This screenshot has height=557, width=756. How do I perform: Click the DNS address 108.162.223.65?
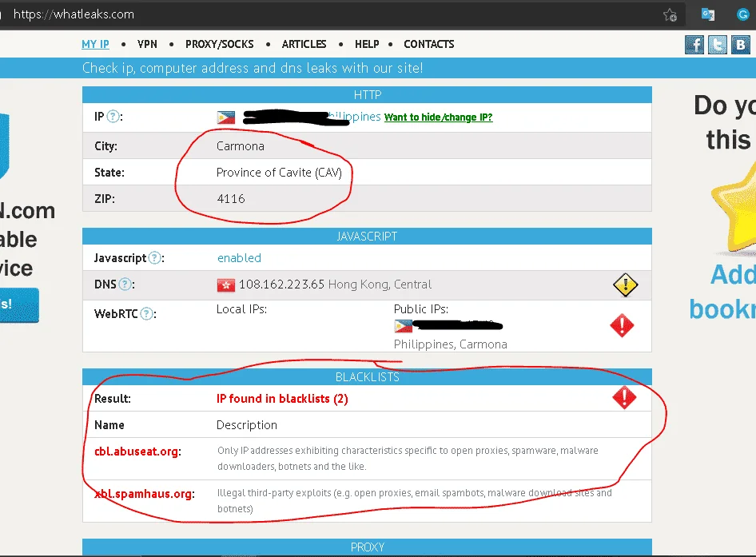point(281,284)
